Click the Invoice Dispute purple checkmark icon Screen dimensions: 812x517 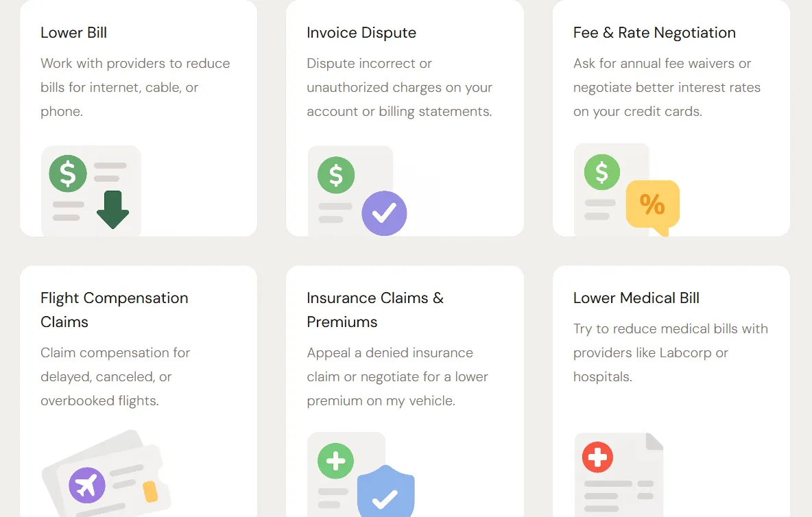pos(384,213)
